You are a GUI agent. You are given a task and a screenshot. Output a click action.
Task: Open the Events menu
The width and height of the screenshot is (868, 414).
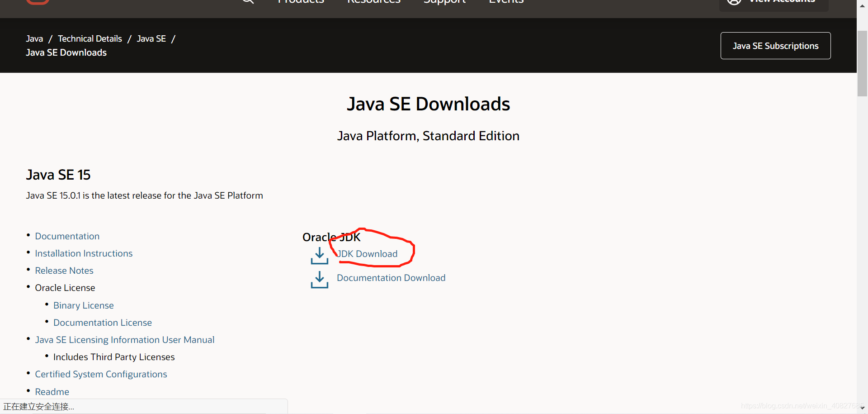[506, 1]
